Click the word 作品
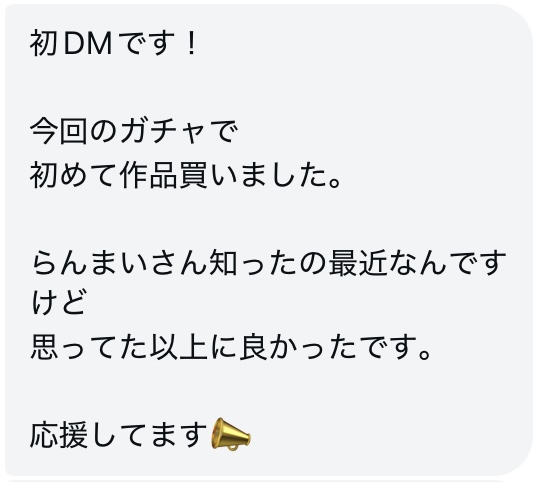This screenshot has width=541, height=482. [149, 175]
